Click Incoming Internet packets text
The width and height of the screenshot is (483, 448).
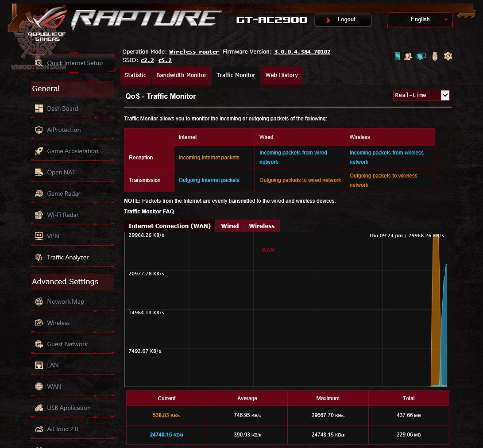209,158
